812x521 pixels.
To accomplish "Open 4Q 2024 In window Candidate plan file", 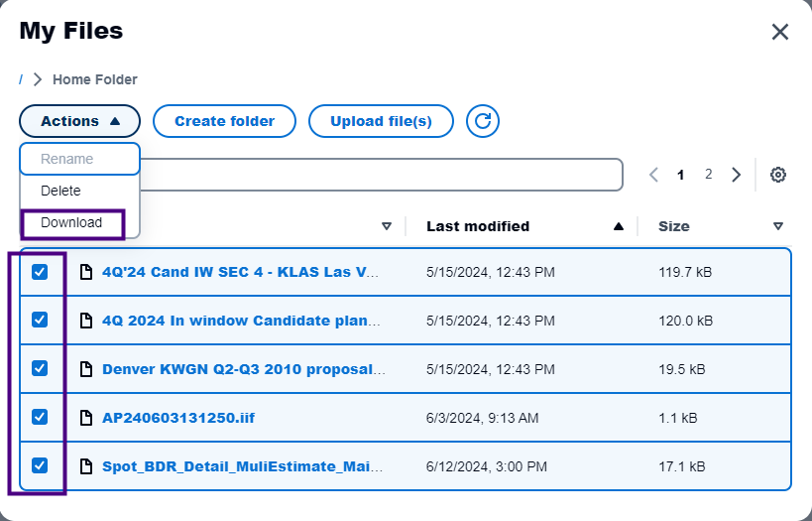I will (x=241, y=321).
